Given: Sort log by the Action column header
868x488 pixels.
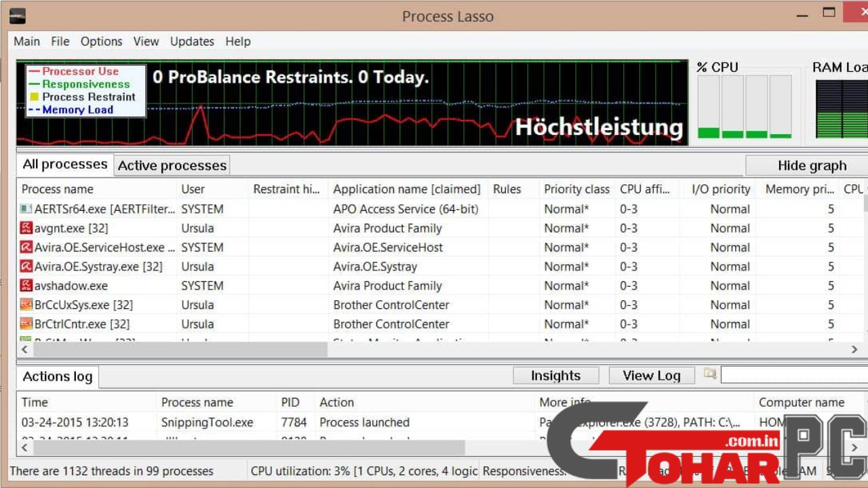Looking at the screenshot, I should pyautogui.click(x=425, y=403).
